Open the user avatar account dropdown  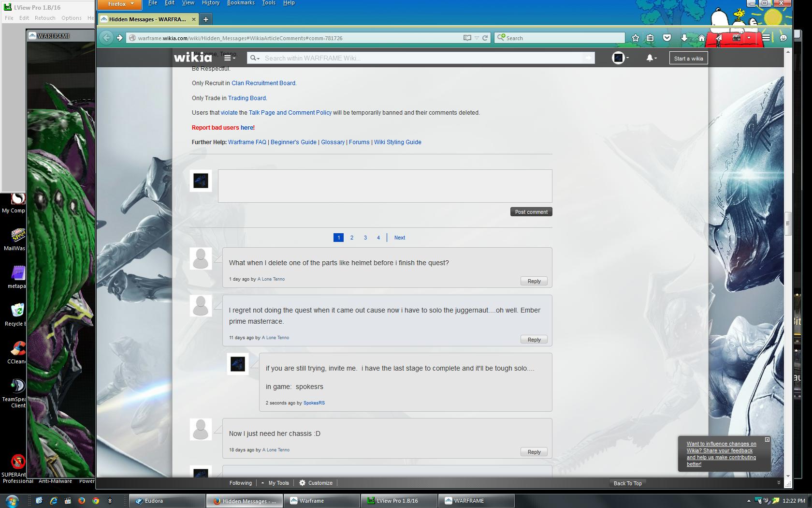point(620,58)
